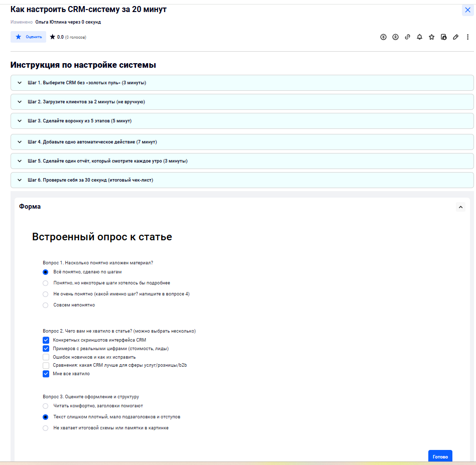Uncheck 'Мне все хватило' checkbox

[46, 374]
